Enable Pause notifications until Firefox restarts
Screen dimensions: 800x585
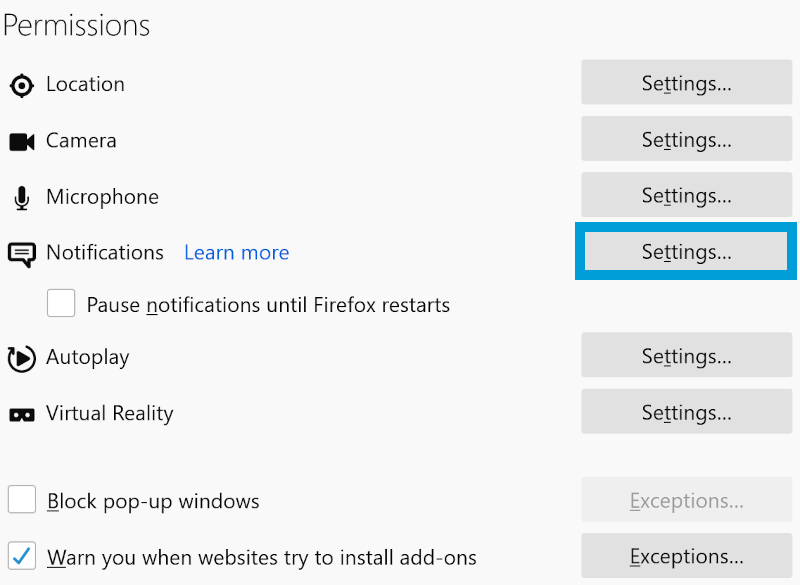[62, 304]
